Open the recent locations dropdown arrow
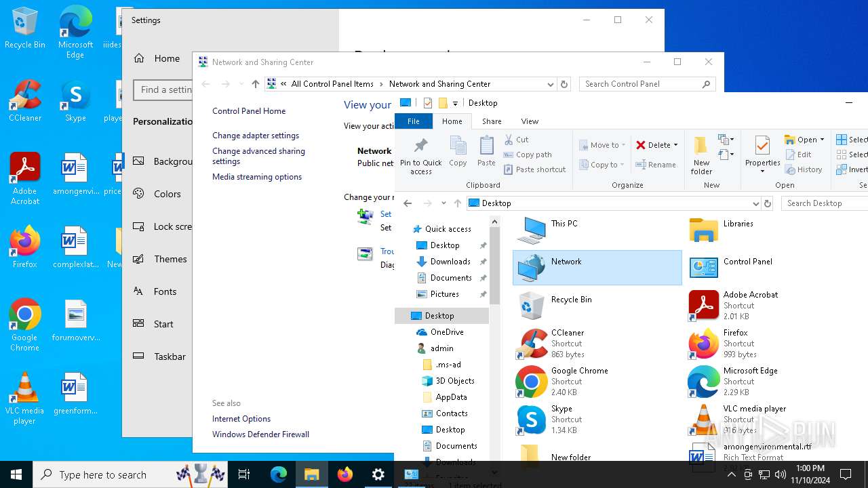 [x=443, y=203]
